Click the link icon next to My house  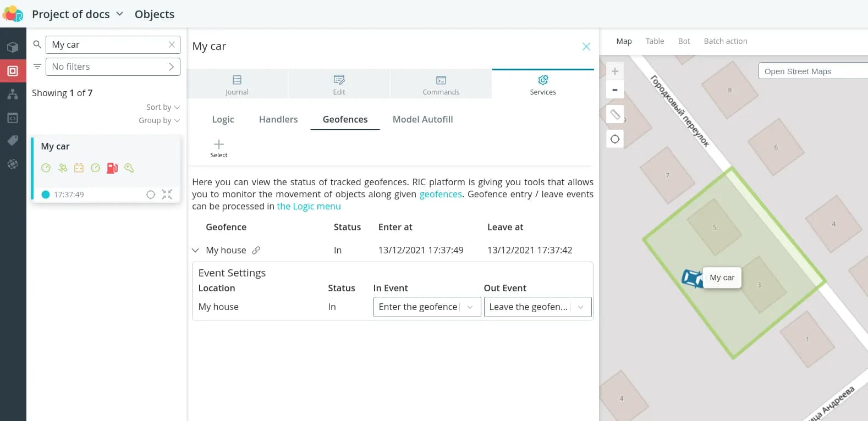pos(256,250)
